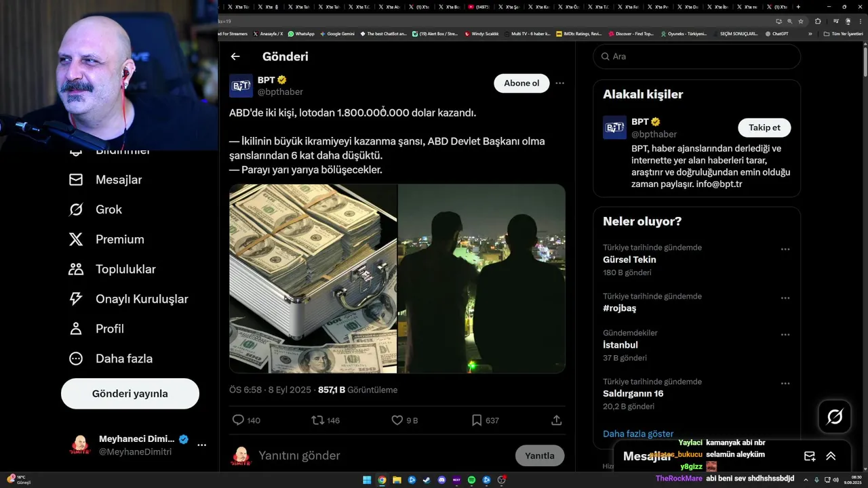Viewport: 868px width, 488px height.
Task: Open the money briefcase photo
Action: point(313,279)
